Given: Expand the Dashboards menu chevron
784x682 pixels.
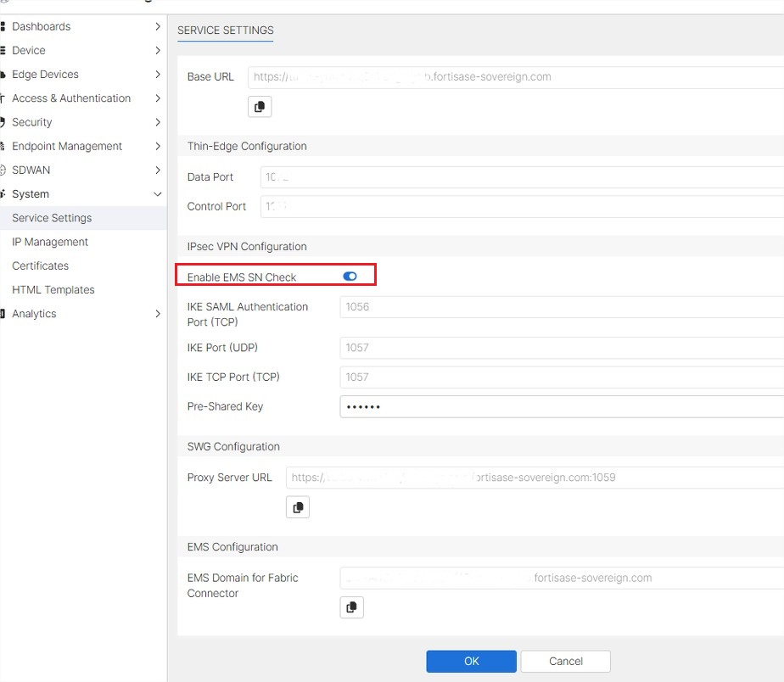Looking at the screenshot, I should pos(158,26).
